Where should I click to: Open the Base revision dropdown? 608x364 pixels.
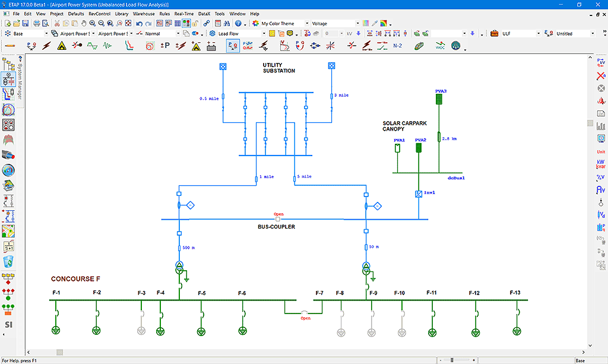point(46,34)
